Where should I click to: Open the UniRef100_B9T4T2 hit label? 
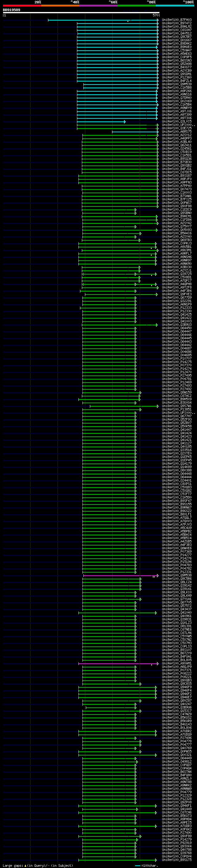(177, 23)
